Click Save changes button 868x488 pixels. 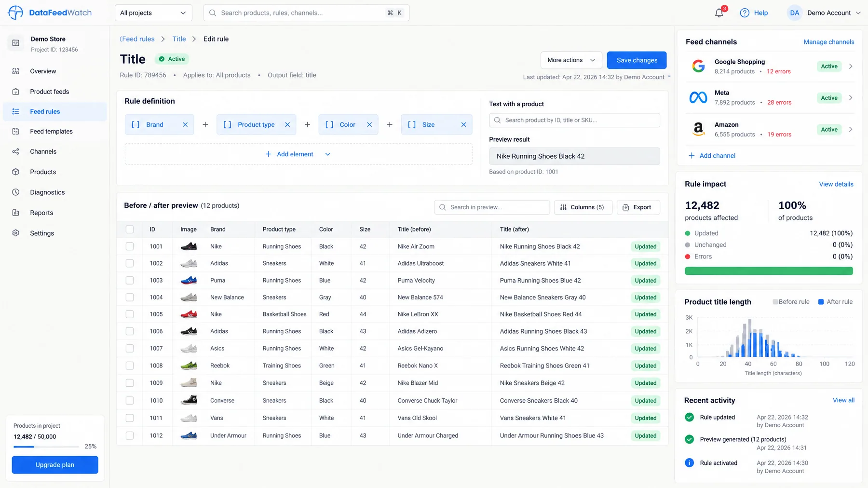click(637, 60)
